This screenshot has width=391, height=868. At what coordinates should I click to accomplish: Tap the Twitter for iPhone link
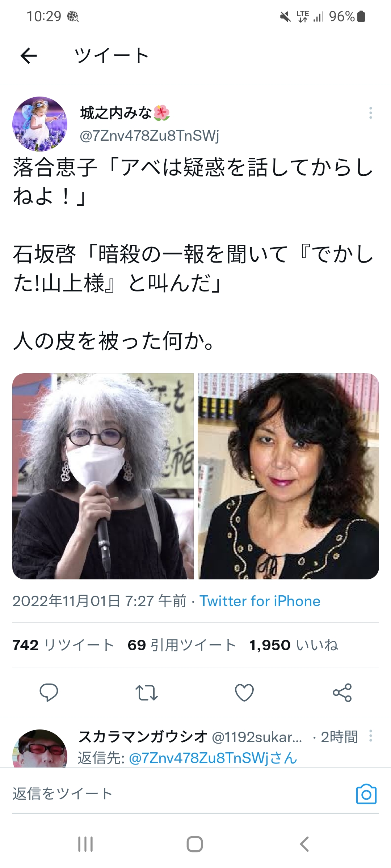click(x=260, y=601)
